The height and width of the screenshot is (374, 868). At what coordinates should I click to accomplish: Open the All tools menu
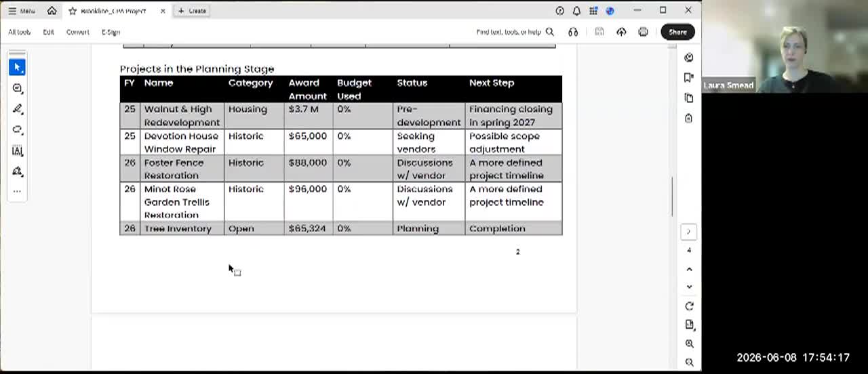point(19,32)
